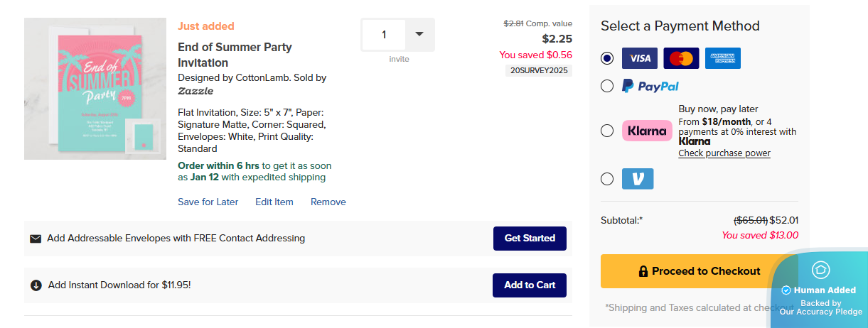This screenshot has height=328, width=868.
Task: Click the Edit Item link
Action: pyautogui.click(x=274, y=202)
